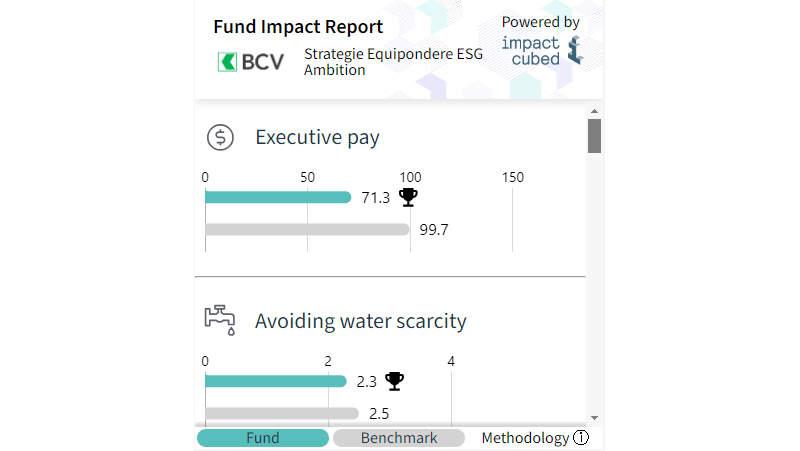This screenshot has height=451, width=800.
Task: Click the Executive pay fund bar 71.3
Action: [x=278, y=197]
